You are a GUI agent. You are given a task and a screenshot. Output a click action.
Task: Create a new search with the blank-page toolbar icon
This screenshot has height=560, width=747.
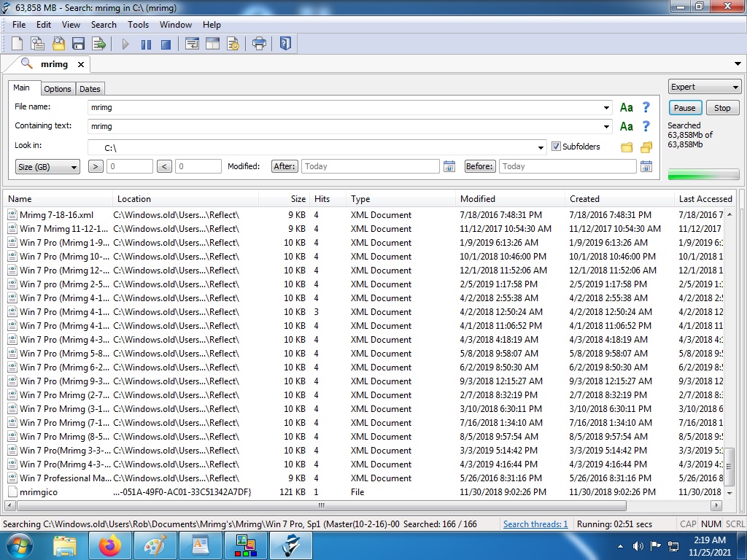[x=18, y=44]
